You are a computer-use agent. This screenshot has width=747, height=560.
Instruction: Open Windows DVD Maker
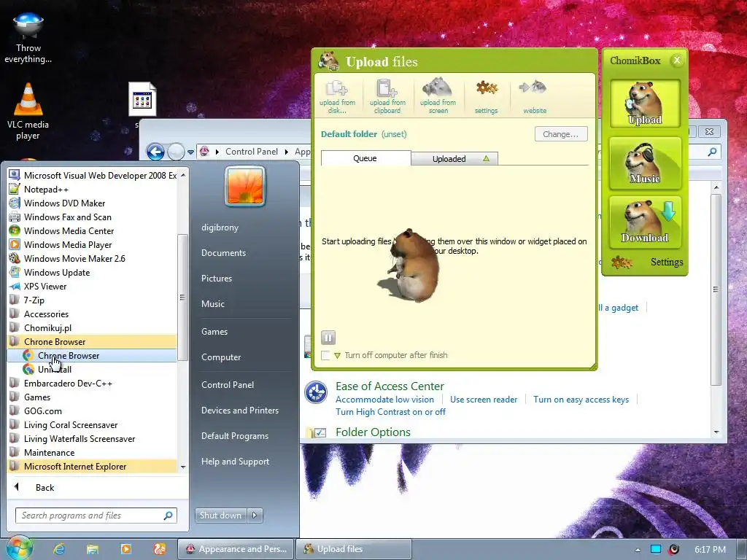pos(91,203)
